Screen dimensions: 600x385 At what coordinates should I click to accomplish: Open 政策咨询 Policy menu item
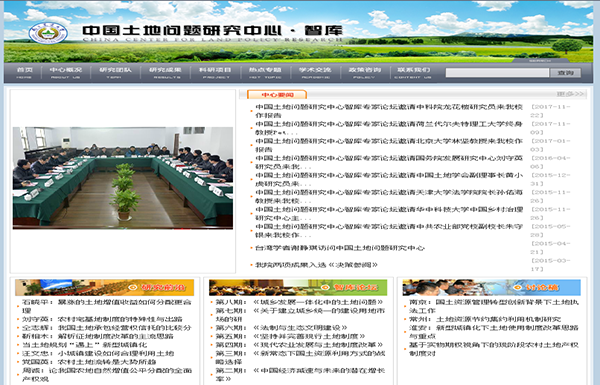point(364,73)
